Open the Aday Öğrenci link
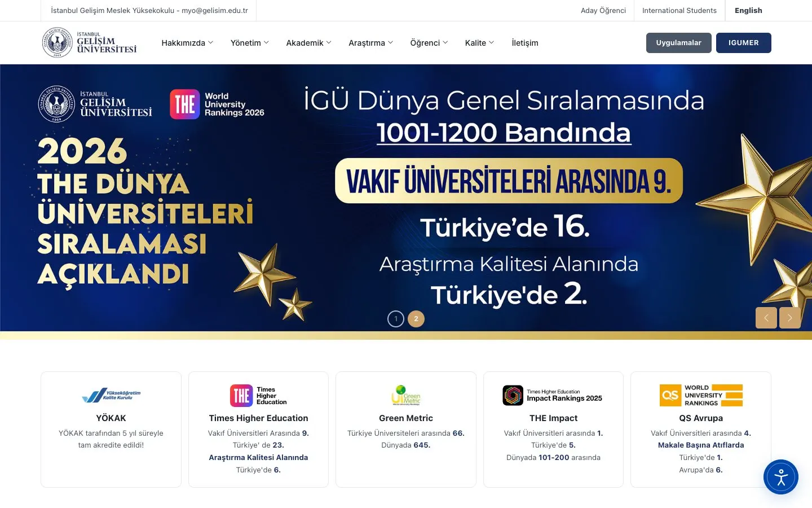This screenshot has height=508, width=812. (x=603, y=11)
